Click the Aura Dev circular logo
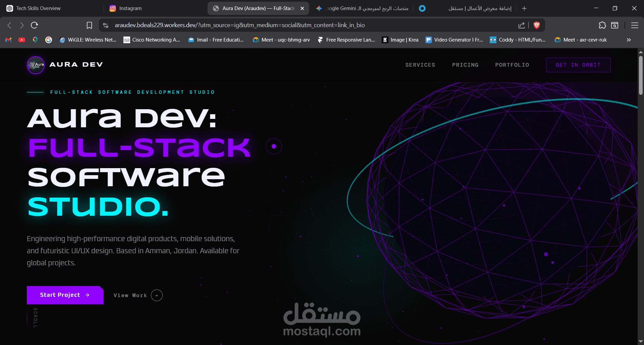The image size is (644, 345). [x=36, y=65]
